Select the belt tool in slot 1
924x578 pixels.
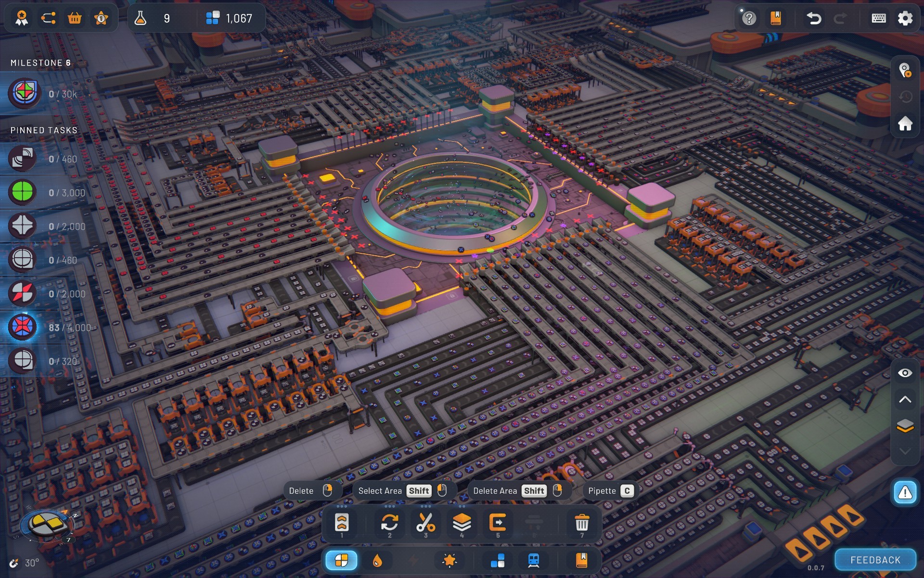[x=342, y=523]
